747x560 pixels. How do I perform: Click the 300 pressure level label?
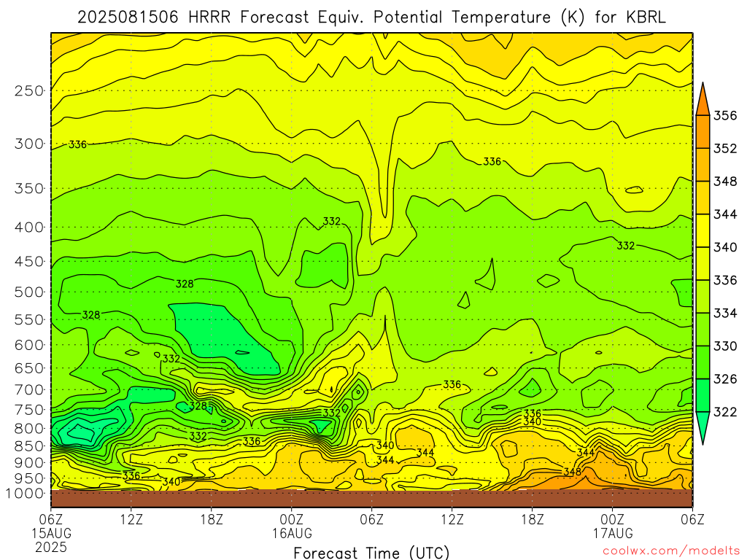[29, 144]
